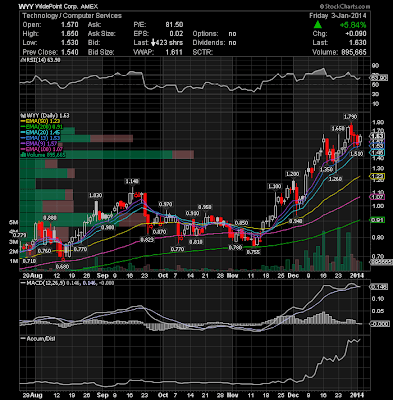Select the 1.790 peak price annotation

351,117
